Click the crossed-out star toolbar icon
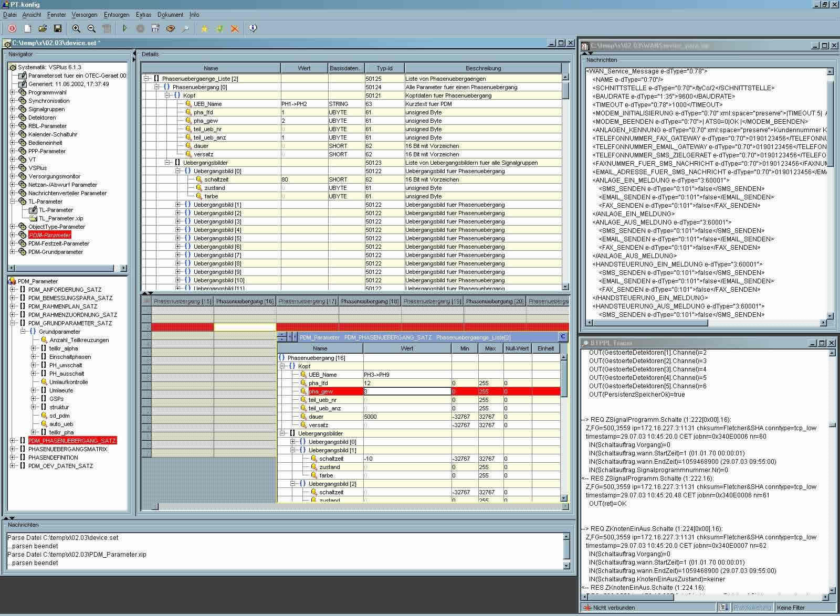Image resolution: width=840 pixels, height=616 pixels. [x=235, y=28]
